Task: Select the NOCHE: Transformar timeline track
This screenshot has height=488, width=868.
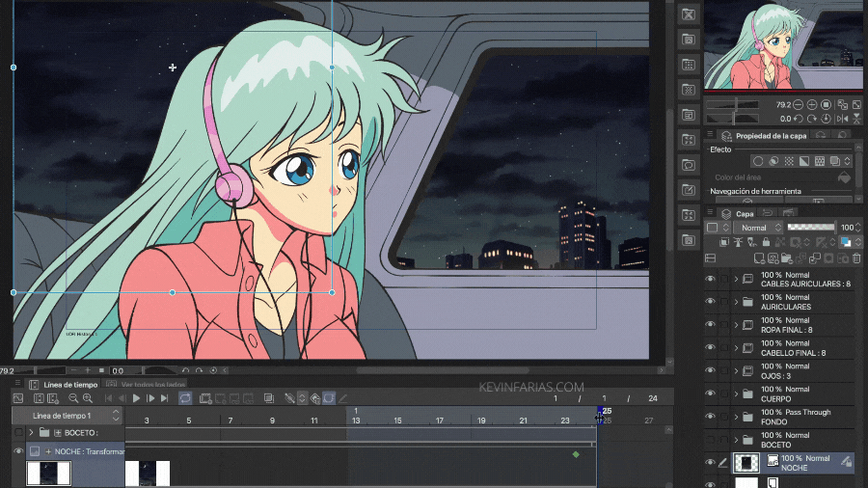Action: click(x=75, y=451)
